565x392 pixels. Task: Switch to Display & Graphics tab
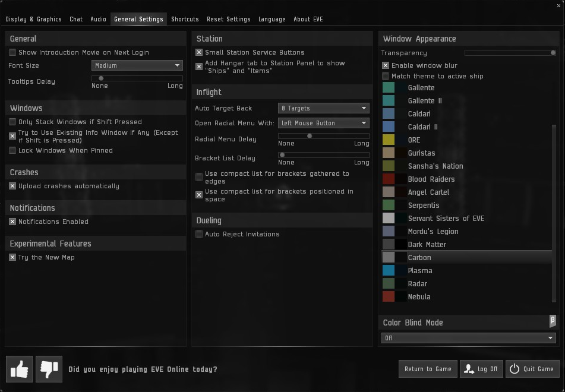[33, 19]
